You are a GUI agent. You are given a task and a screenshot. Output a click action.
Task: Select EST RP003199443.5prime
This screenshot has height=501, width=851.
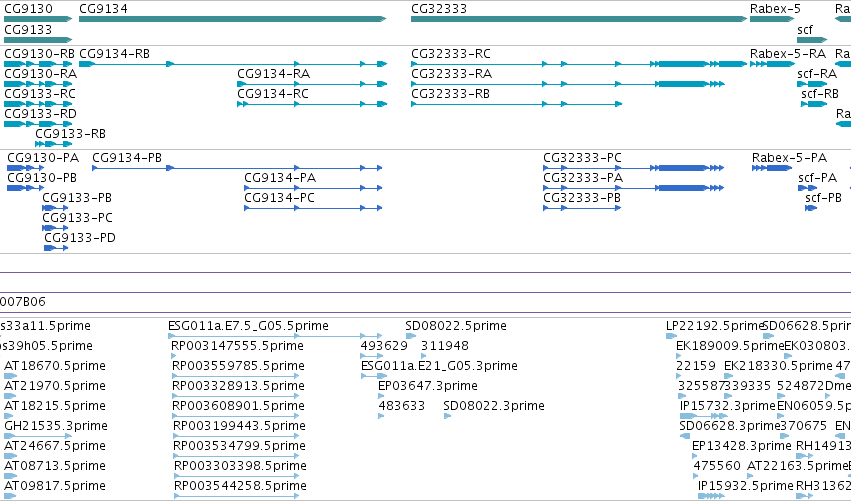point(239,426)
